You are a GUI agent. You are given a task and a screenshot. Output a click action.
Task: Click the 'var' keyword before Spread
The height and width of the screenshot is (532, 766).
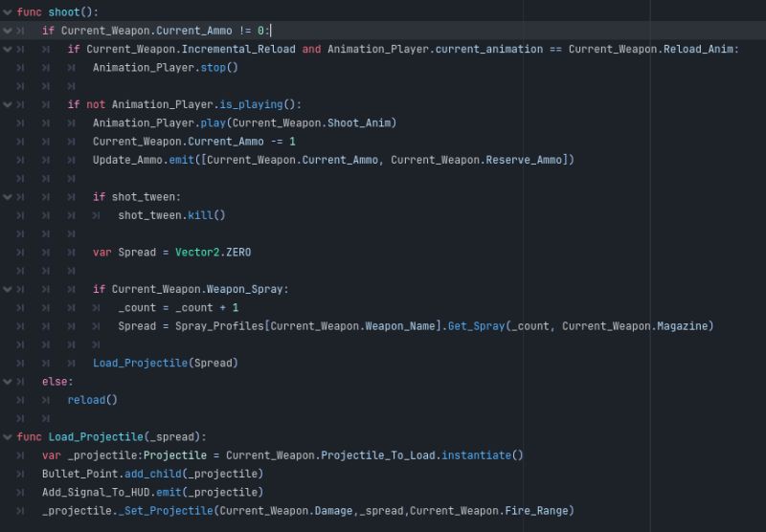[x=102, y=253]
